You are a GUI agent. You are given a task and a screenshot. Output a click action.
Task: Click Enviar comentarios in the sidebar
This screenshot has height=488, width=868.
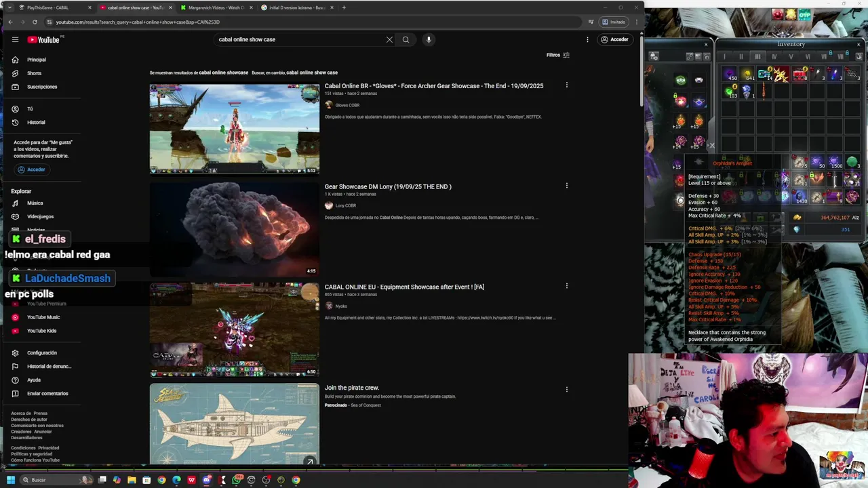click(47, 393)
